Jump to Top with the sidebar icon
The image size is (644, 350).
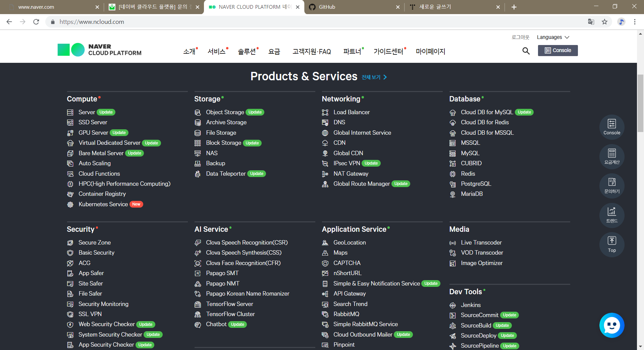tap(612, 245)
